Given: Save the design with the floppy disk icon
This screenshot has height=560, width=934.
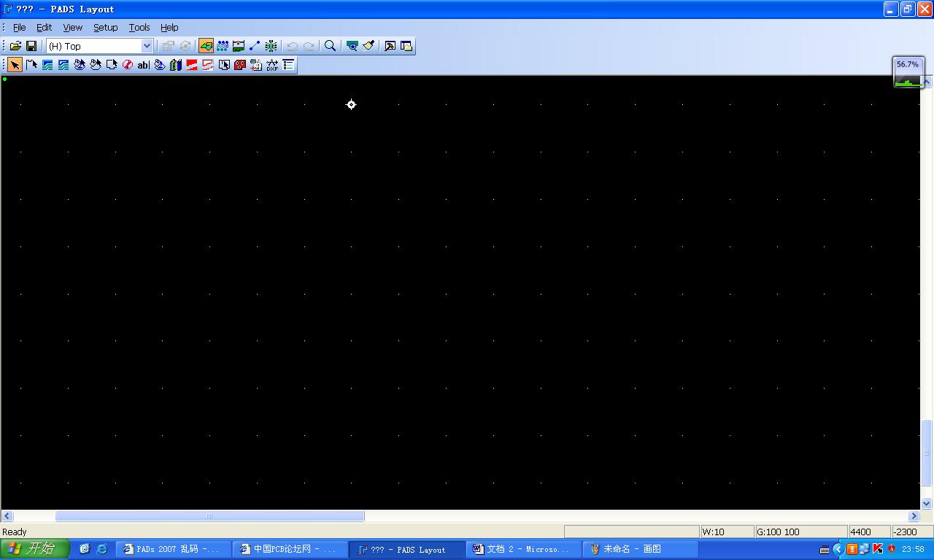Looking at the screenshot, I should pos(31,46).
